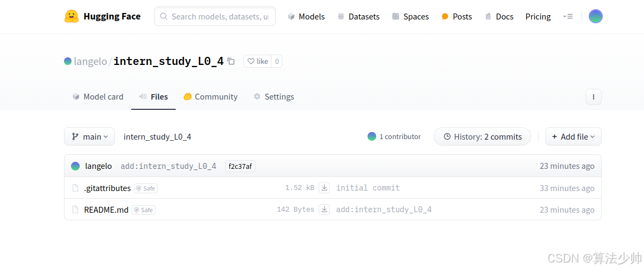Open langelo in the latest commit row
Viewport: 644px width, 269px height.
tap(99, 166)
